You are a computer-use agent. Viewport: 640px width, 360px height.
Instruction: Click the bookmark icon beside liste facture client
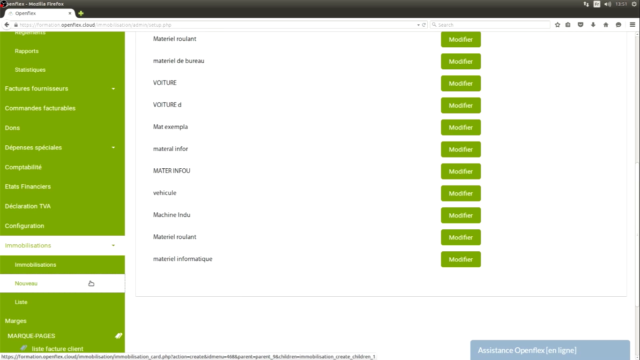[24, 348]
